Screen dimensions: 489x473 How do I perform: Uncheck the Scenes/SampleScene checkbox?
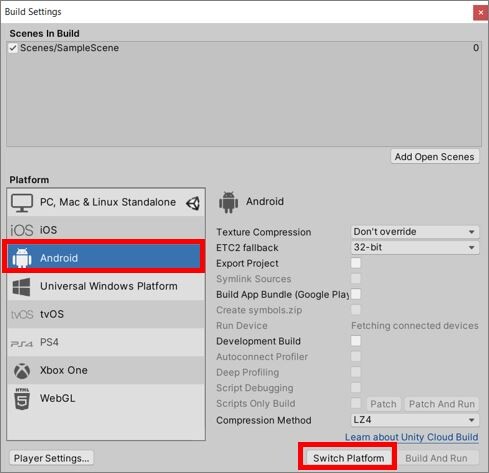13,48
